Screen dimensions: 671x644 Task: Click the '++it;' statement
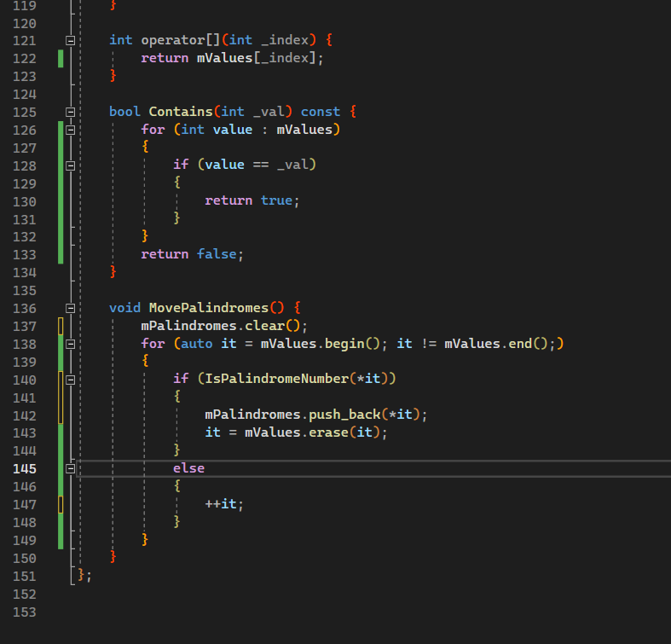click(224, 504)
